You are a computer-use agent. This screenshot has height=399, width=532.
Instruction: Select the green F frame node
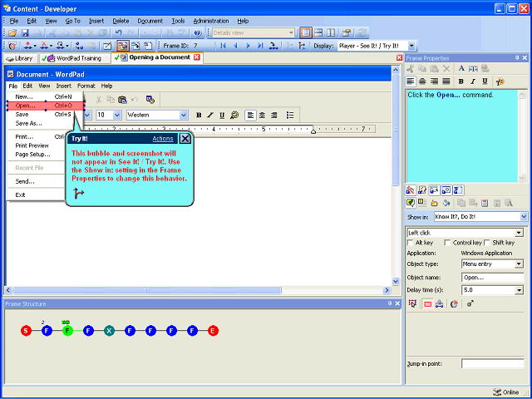pos(67,331)
